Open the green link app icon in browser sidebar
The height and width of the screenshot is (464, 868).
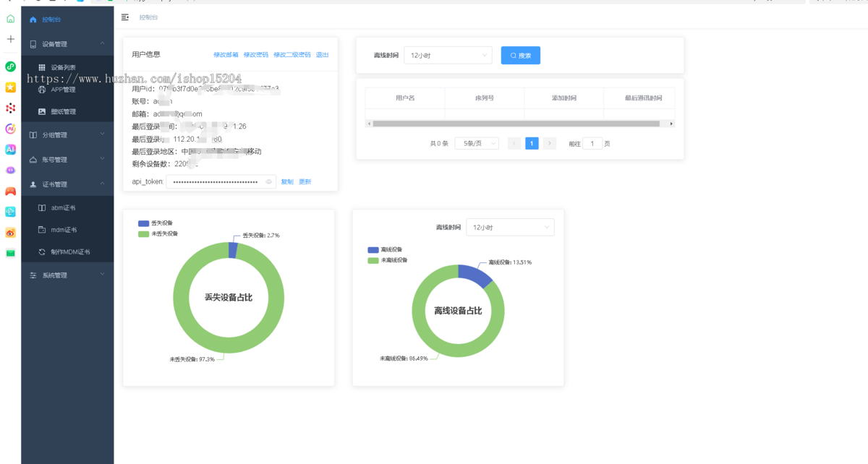pyautogui.click(x=10, y=66)
